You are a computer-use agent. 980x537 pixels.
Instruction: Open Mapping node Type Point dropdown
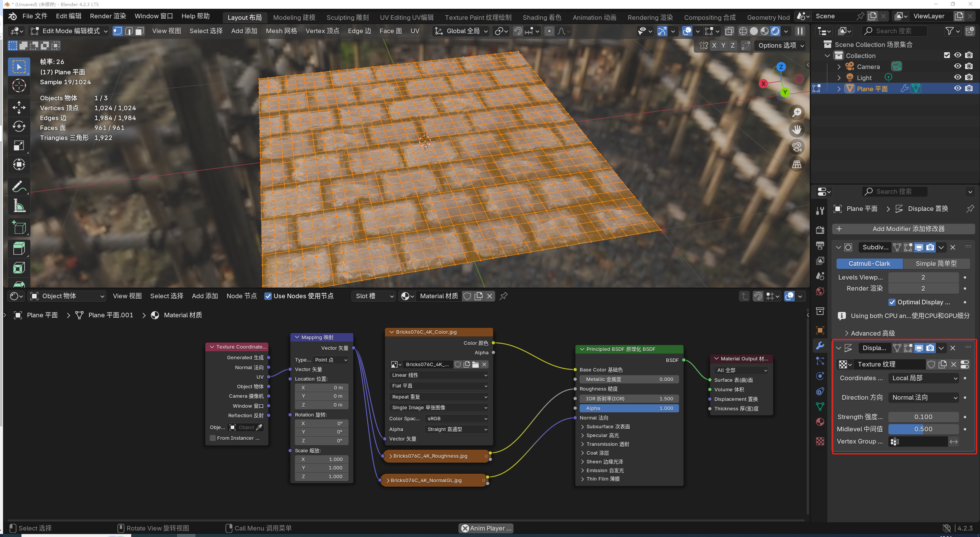coord(330,360)
